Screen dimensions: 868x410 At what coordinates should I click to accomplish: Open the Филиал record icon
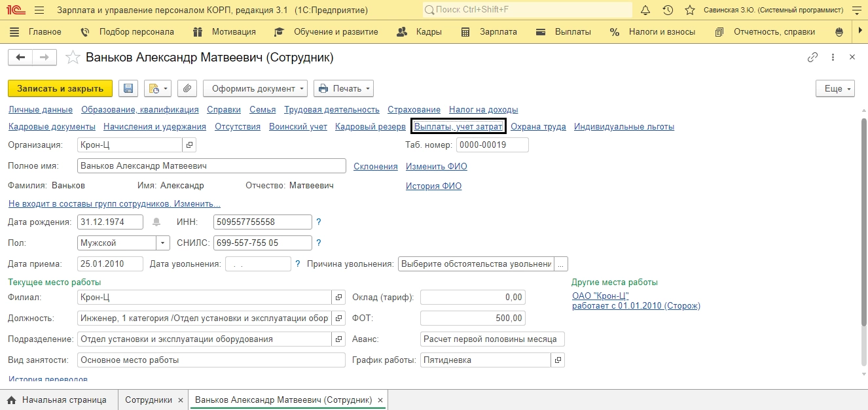click(338, 297)
